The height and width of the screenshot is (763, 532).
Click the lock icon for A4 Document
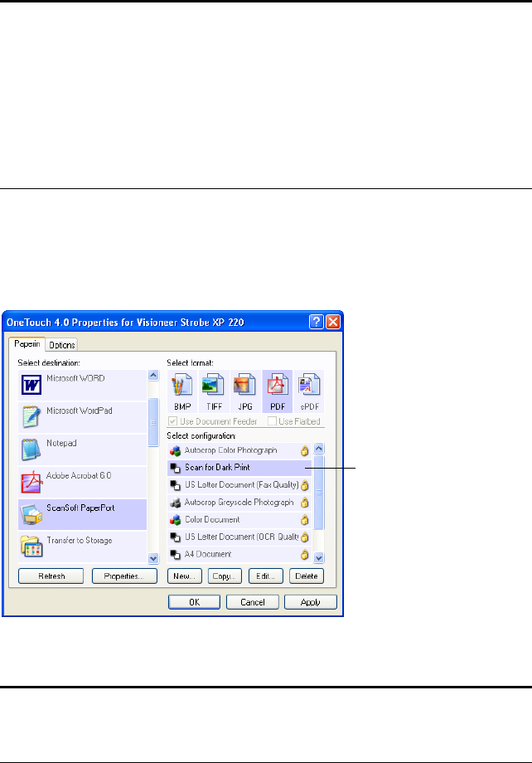pyautogui.click(x=304, y=554)
